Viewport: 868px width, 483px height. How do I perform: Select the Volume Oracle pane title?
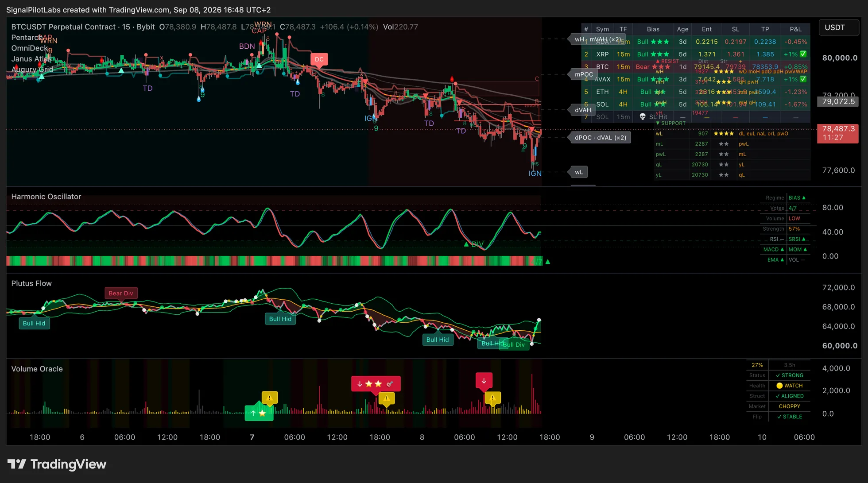click(37, 369)
